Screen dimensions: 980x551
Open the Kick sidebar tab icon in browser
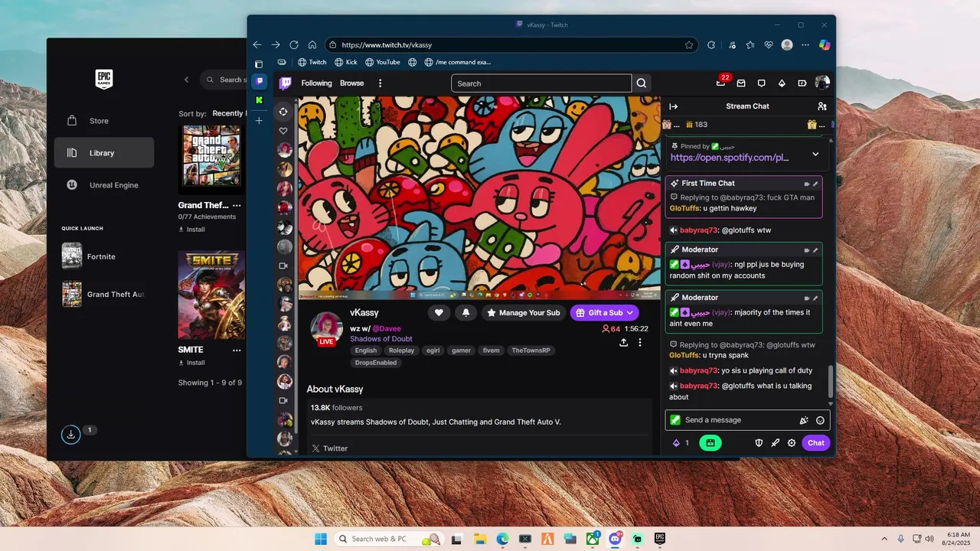pyautogui.click(x=260, y=100)
